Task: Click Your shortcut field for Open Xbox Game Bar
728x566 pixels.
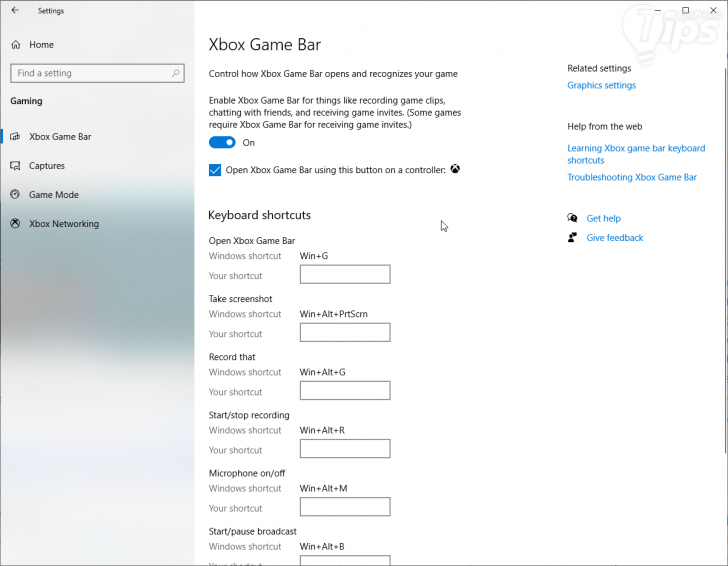Action: tap(345, 274)
